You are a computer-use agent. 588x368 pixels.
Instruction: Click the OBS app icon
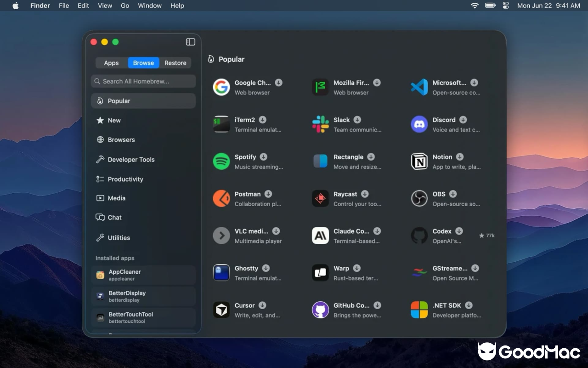tap(419, 199)
